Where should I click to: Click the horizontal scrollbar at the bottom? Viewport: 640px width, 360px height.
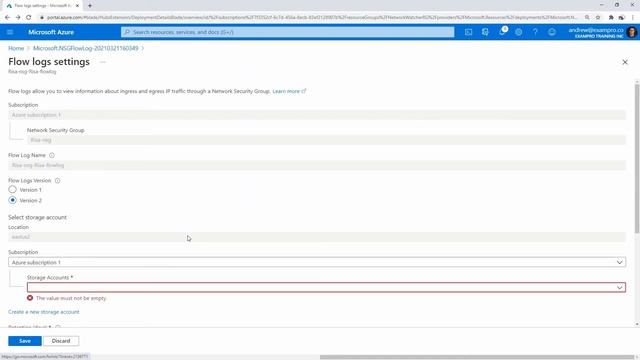pyautogui.click(x=477, y=357)
